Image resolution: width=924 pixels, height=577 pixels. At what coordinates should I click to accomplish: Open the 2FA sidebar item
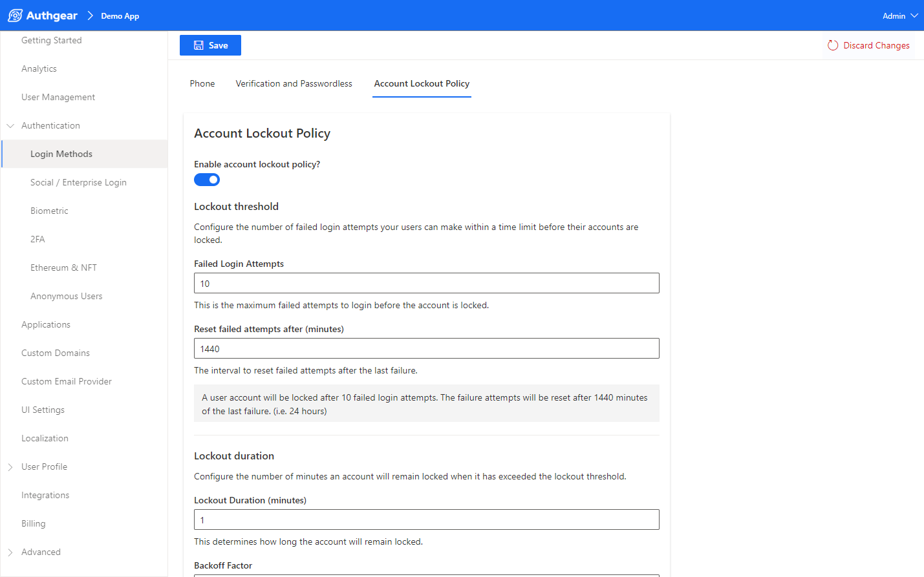pyautogui.click(x=38, y=239)
